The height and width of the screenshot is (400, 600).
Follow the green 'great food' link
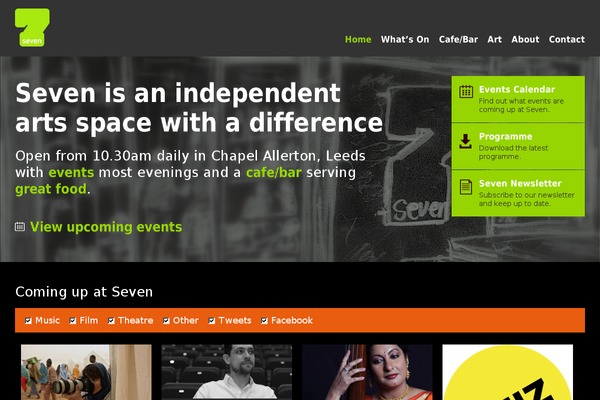[51, 189]
